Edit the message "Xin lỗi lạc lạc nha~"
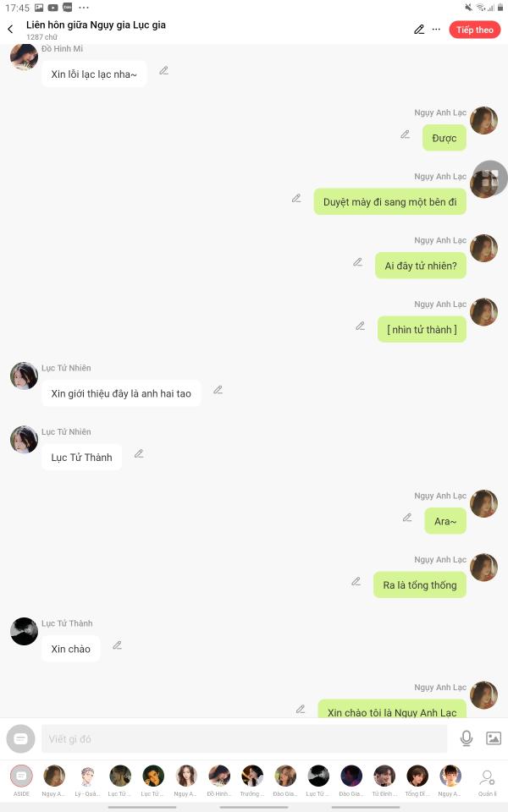 [163, 70]
